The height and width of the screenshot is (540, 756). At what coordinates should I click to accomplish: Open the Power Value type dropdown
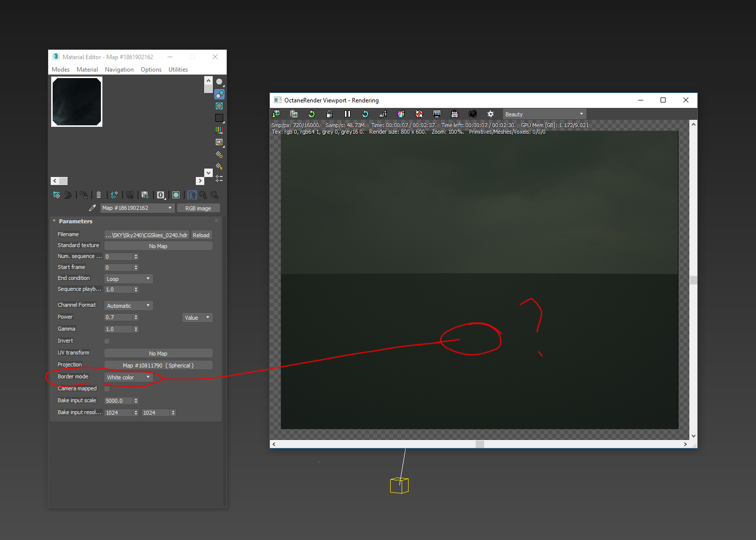click(x=198, y=318)
